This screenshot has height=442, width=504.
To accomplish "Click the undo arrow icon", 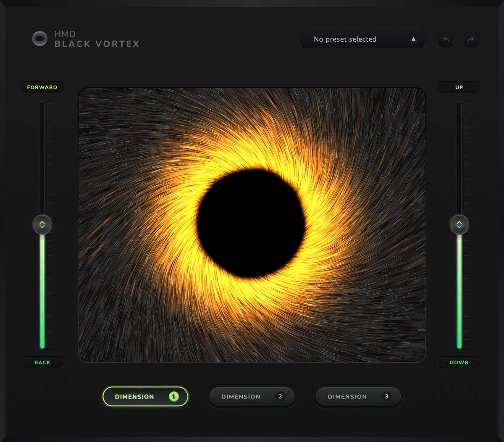I will coord(446,39).
